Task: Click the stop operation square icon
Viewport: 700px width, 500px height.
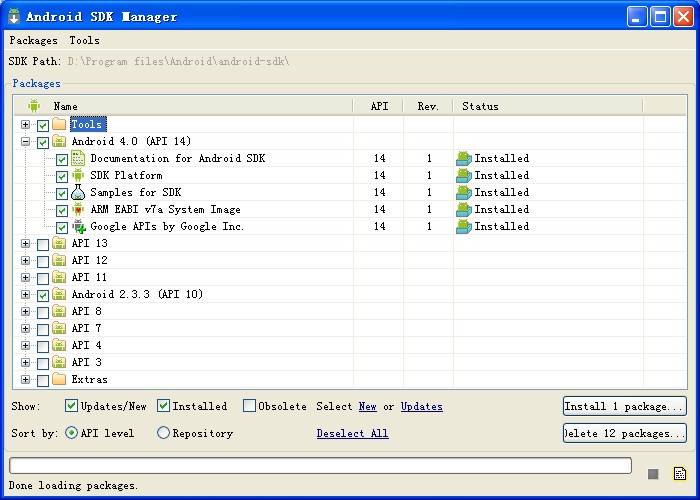Action: pyautogui.click(x=653, y=474)
